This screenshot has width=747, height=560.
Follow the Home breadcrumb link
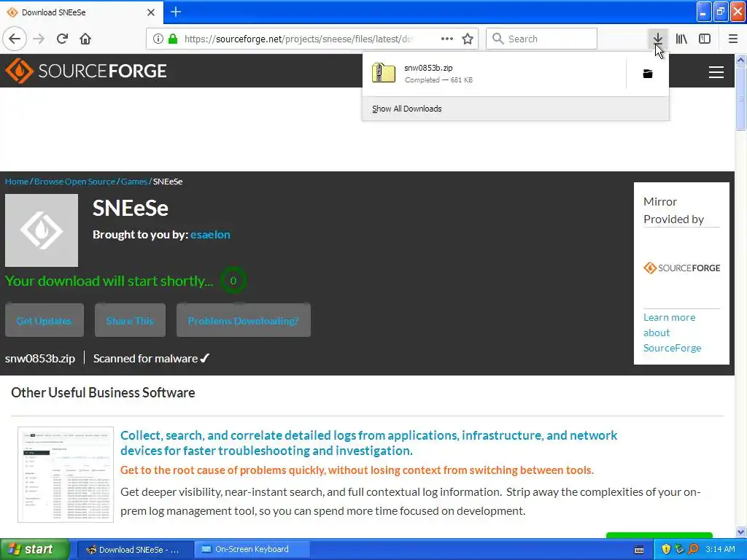point(17,182)
